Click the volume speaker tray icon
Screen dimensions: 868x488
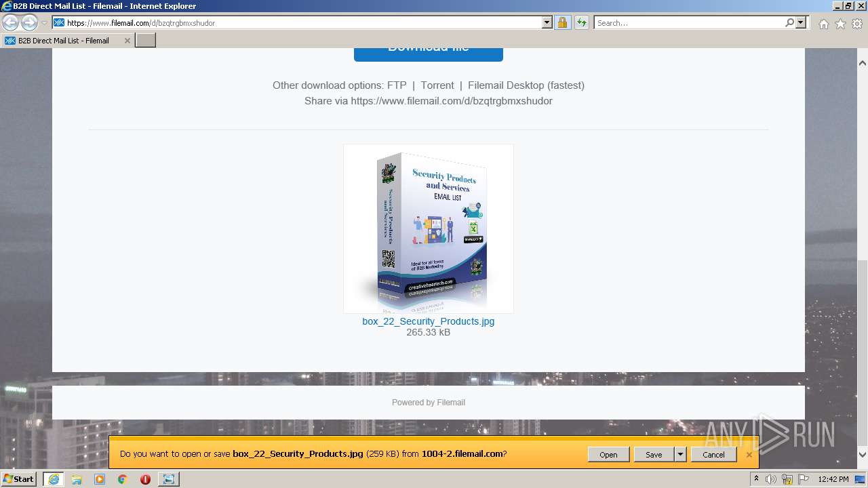[x=771, y=479]
